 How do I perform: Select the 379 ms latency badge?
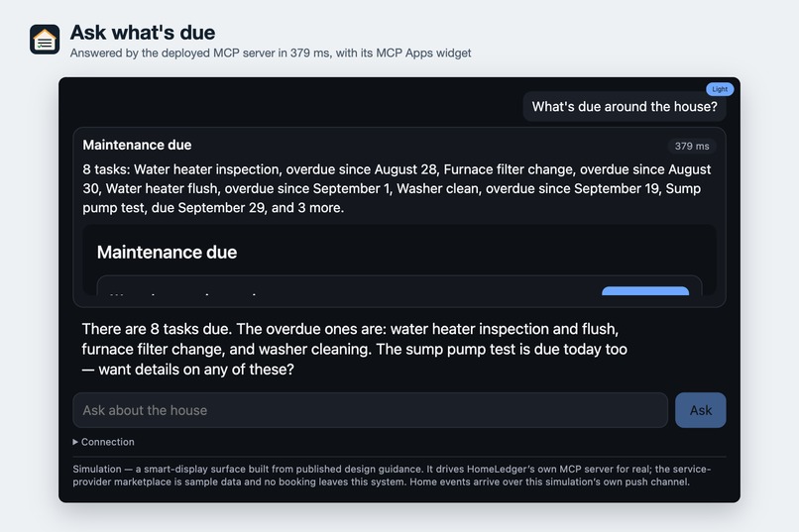point(692,146)
